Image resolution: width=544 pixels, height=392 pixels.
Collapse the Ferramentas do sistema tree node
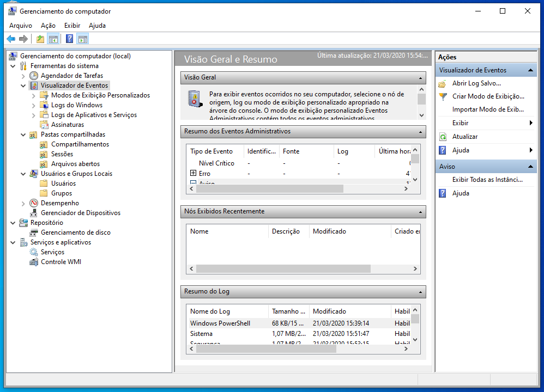(13, 66)
